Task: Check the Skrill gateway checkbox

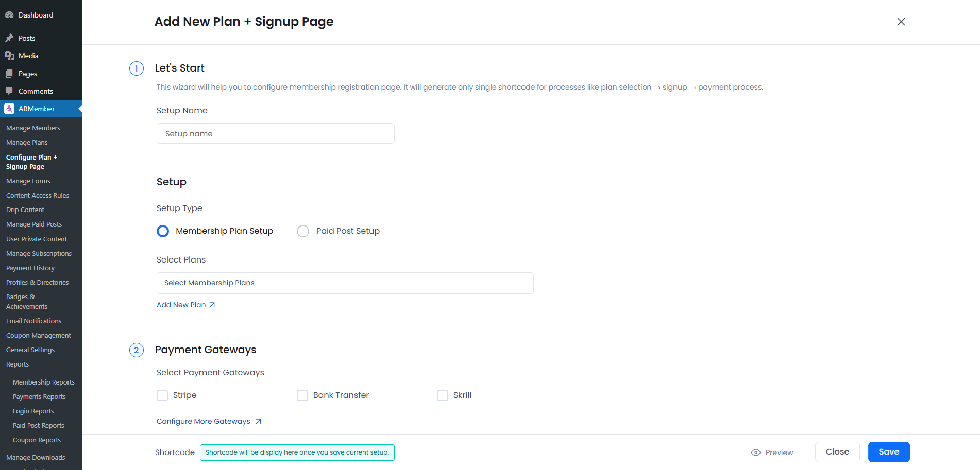Action: [x=443, y=395]
